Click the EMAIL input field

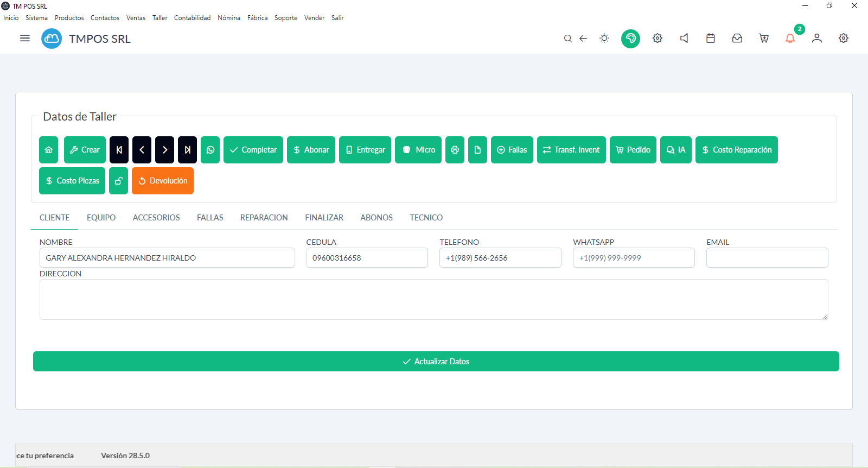tap(767, 258)
